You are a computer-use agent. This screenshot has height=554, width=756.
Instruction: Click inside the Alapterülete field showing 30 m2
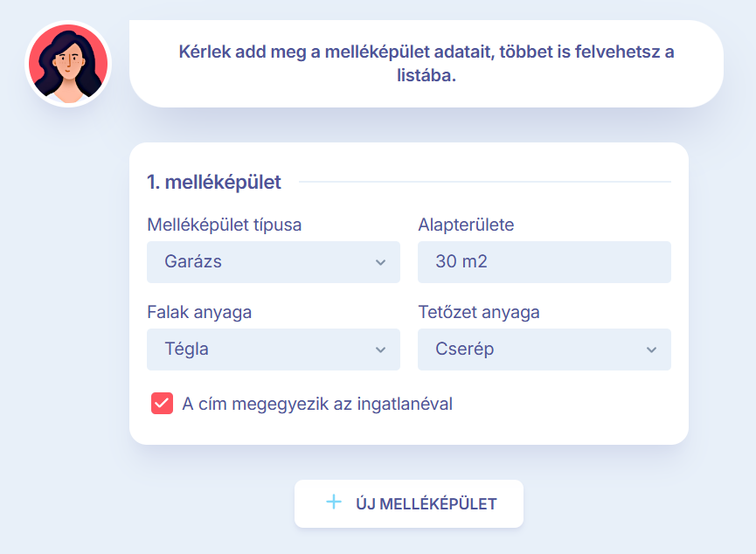click(544, 261)
